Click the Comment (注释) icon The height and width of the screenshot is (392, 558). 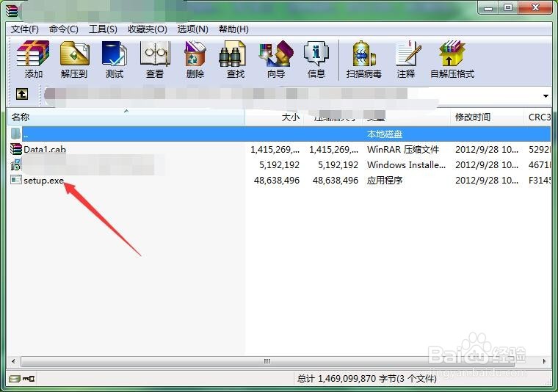coord(407,54)
